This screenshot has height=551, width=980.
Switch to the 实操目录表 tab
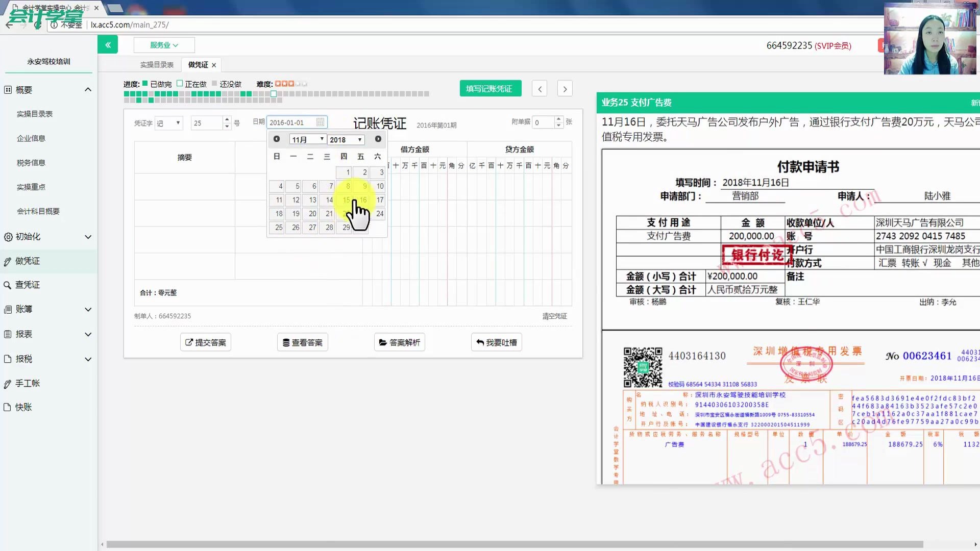click(157, 64)
